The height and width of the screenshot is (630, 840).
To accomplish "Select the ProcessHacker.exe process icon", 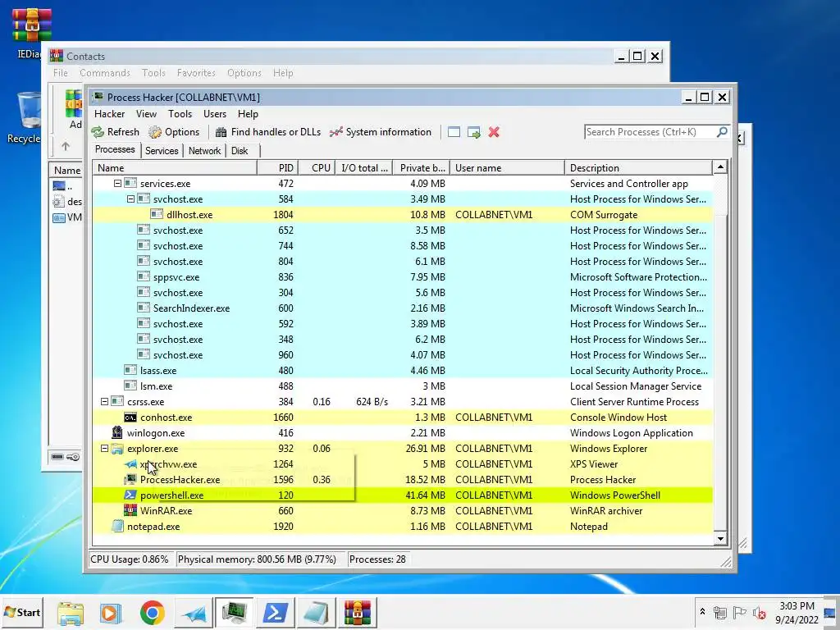I will pos(130,479).
